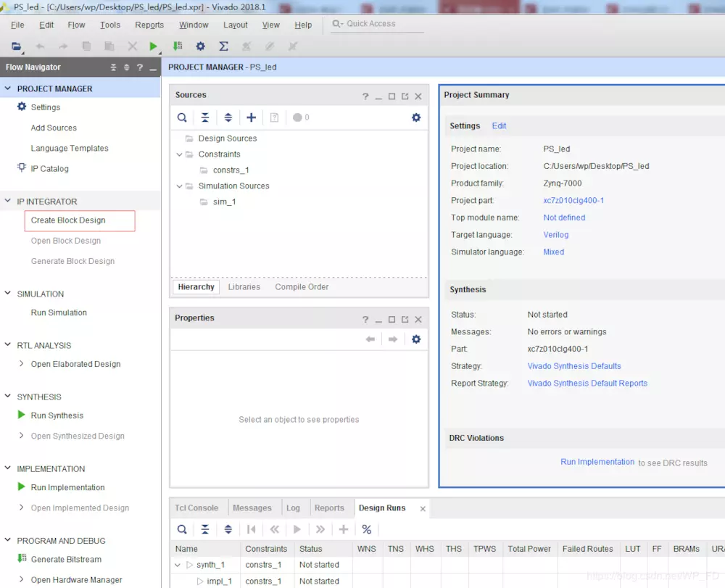Click the Delete X toolbar icon

tap(132, 46)
